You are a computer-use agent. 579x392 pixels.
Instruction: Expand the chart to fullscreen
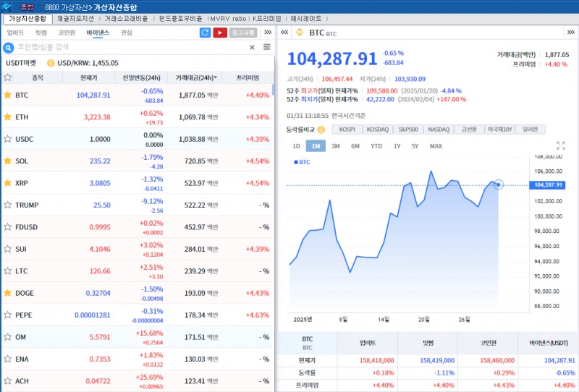[x=560, y=145]
